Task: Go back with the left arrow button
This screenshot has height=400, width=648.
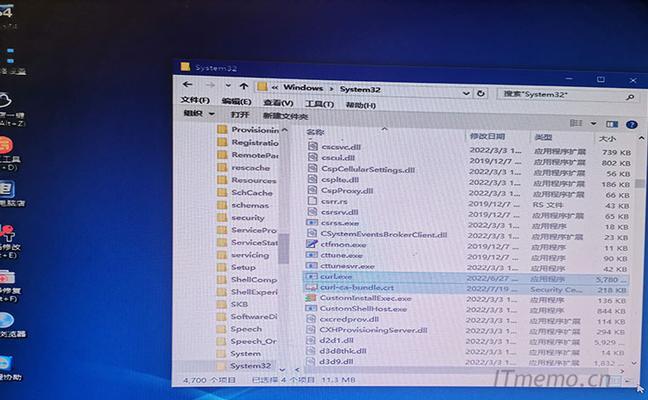Action: click(188, 84)
